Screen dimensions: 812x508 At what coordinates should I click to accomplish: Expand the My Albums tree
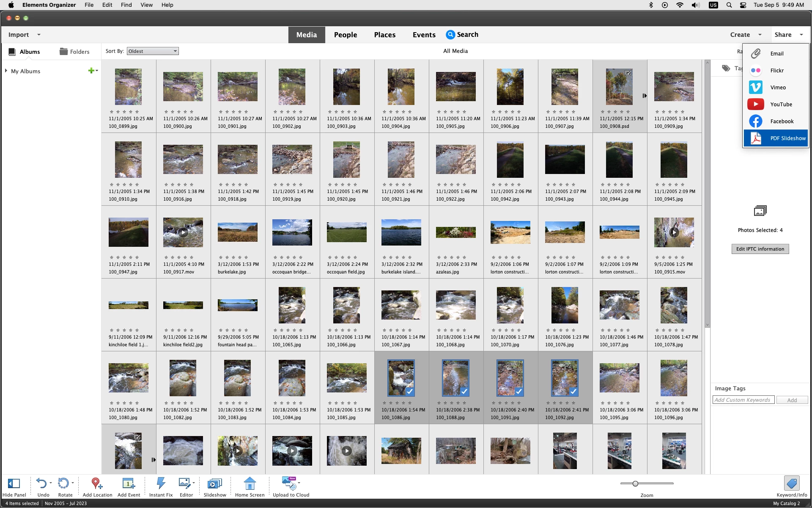click(x=6, y=71)
